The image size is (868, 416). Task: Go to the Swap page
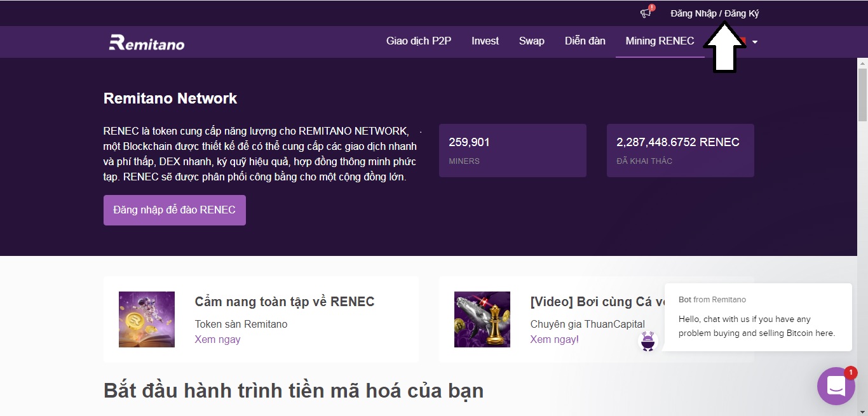531,41
